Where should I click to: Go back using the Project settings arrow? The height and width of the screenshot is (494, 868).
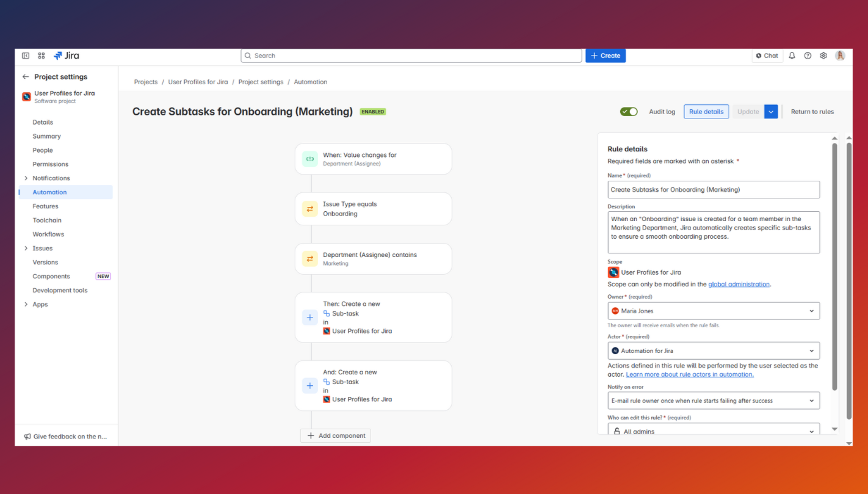coord(26,77)
